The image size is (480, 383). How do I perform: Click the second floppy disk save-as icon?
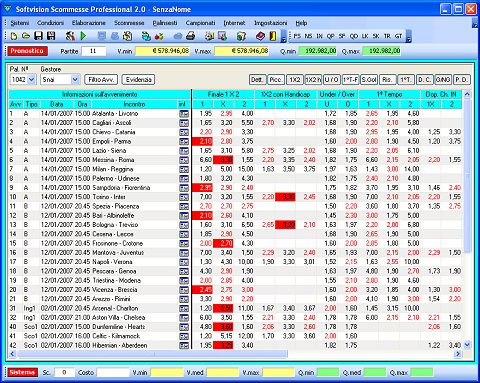point(51,36)
